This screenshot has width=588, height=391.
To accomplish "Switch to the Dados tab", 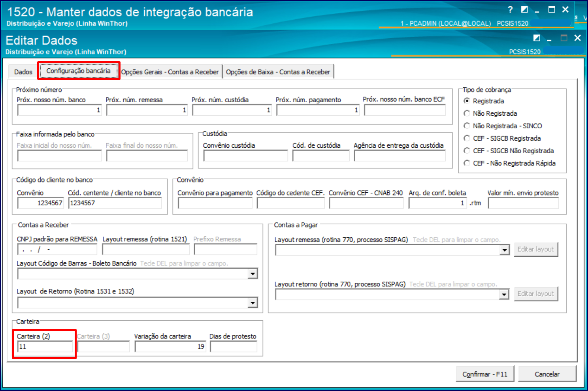I will tap(23, 72).
